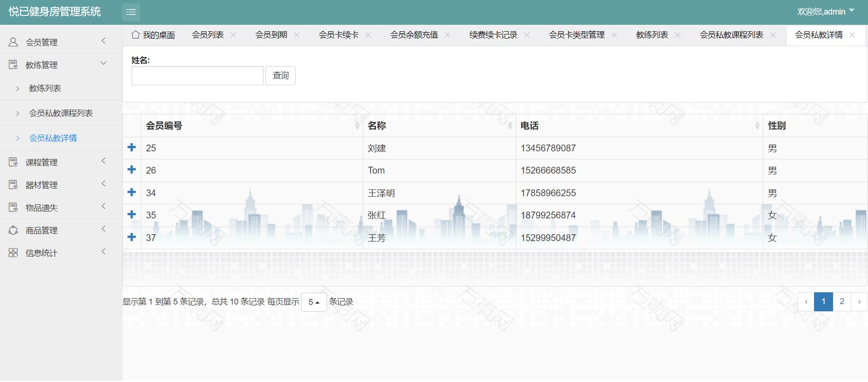
Task: Switch to the 续费续卡记录 tab
Action: (493, 35)
